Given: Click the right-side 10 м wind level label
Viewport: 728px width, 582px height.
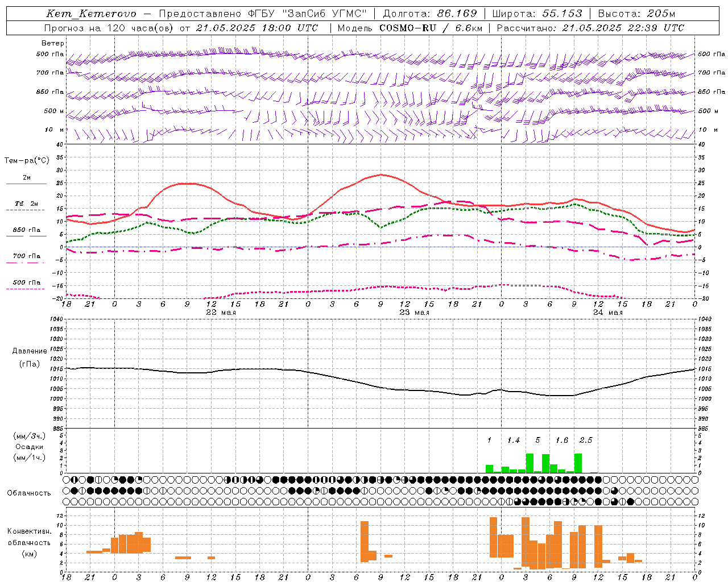Looking at the screenshot, I should 708,130.
